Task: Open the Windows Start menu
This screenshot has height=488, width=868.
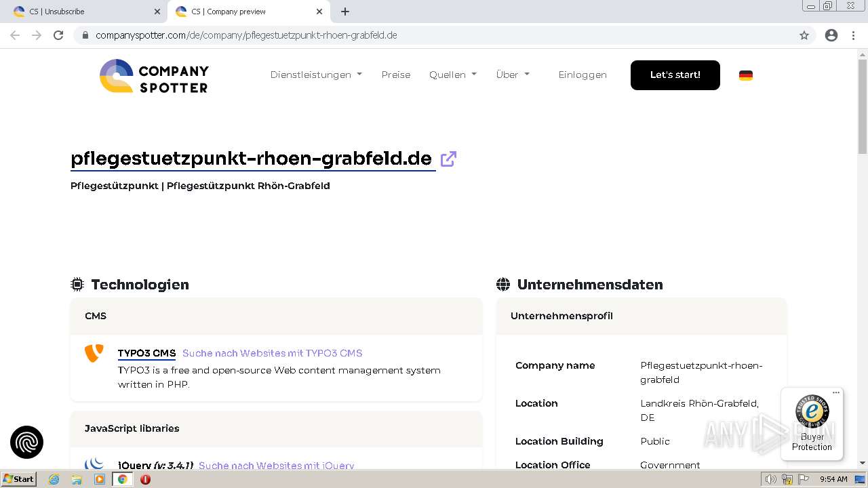Action: click(19, 479)
